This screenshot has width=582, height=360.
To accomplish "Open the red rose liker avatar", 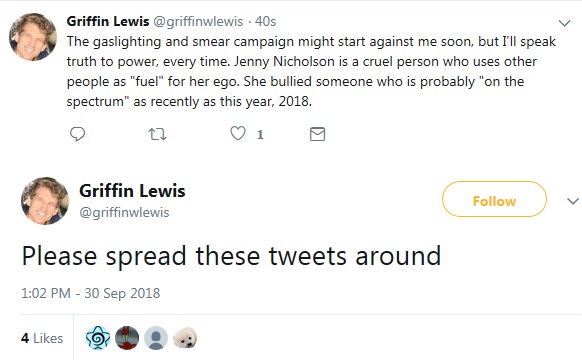I will pos(127,338).
